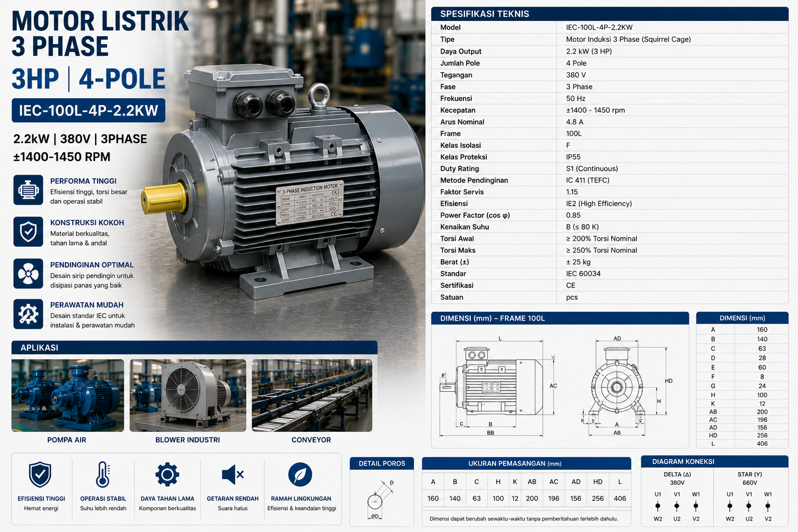The height and width of the screenshot is (532, 798).
Task: Click the Pendinginan Optimal fan icon
Action: coord(28,273)
